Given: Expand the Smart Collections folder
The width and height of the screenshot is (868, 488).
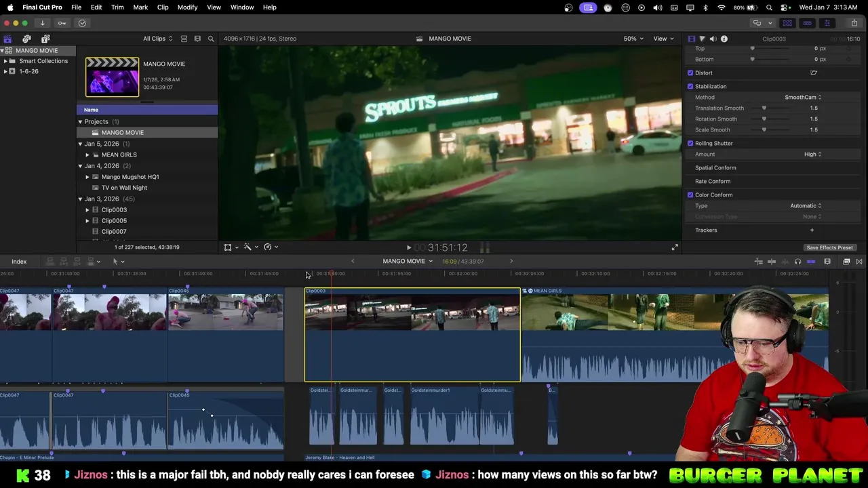Looking at the screenshot, I should coord(5,61).
